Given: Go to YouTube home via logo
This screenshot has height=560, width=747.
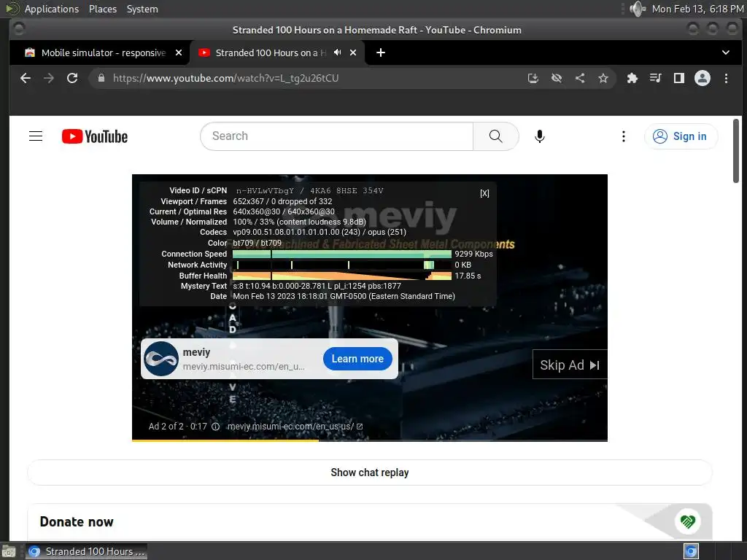Looking at the screenshot, I should (x=95, y=136).
